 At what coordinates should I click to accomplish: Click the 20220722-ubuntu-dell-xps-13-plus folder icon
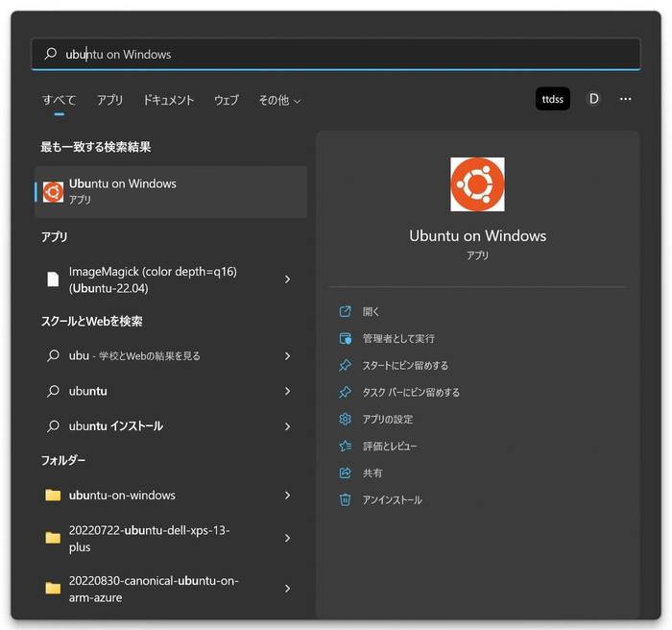[x=53, y=538]
